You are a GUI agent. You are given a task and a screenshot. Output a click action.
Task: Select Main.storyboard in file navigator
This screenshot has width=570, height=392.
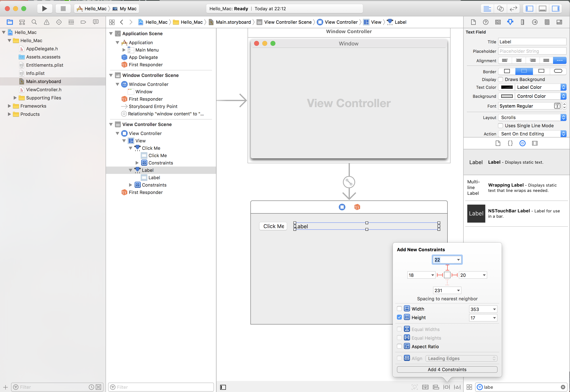click(43, 81)
